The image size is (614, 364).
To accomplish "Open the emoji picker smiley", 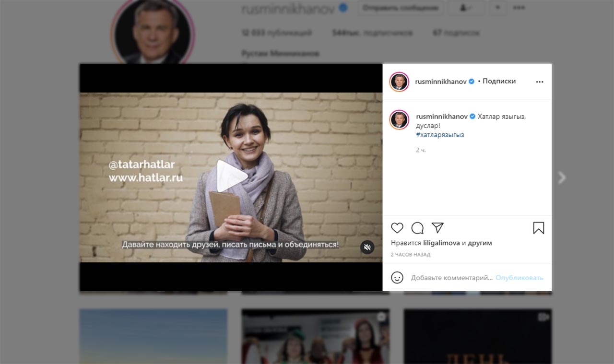I will [397, 278].
